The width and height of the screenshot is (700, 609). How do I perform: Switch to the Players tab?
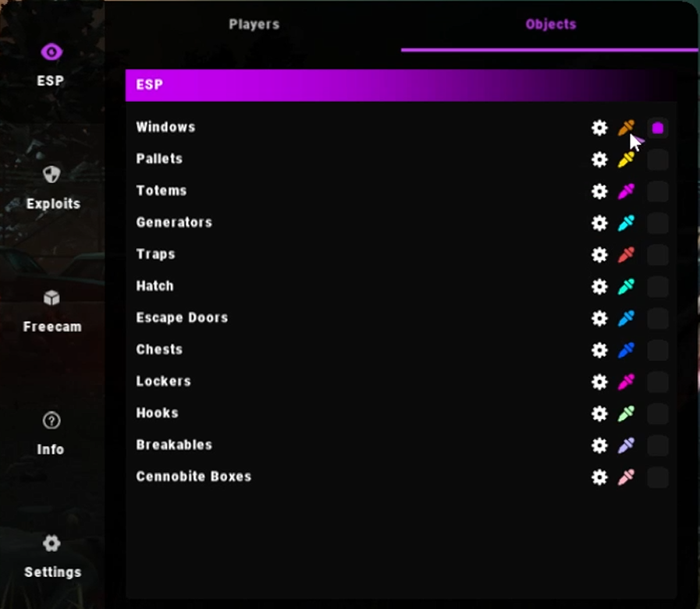click(x=254, y=24)
